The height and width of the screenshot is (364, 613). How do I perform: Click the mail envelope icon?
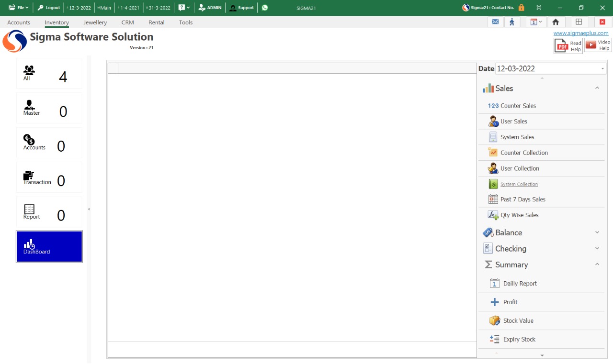coord(495,22)
